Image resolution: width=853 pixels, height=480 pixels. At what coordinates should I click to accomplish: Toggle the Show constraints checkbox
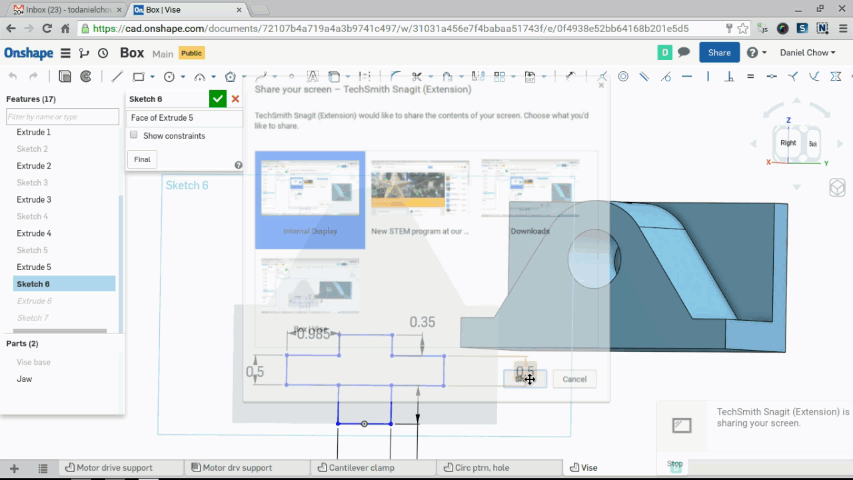tap(134, 135)
